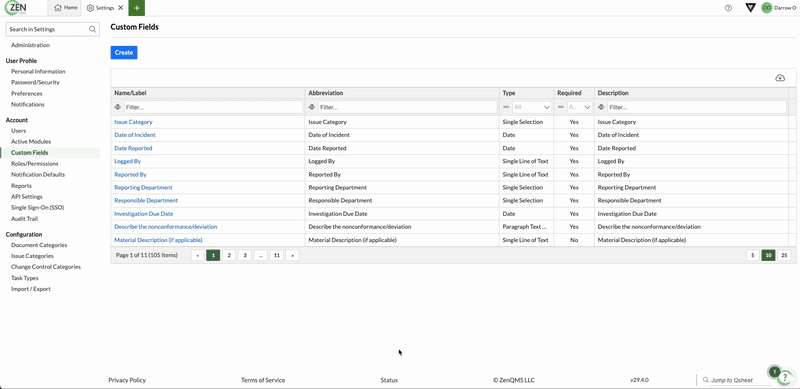
Task: Open Task Types configuration
Action: pos(25,278)
